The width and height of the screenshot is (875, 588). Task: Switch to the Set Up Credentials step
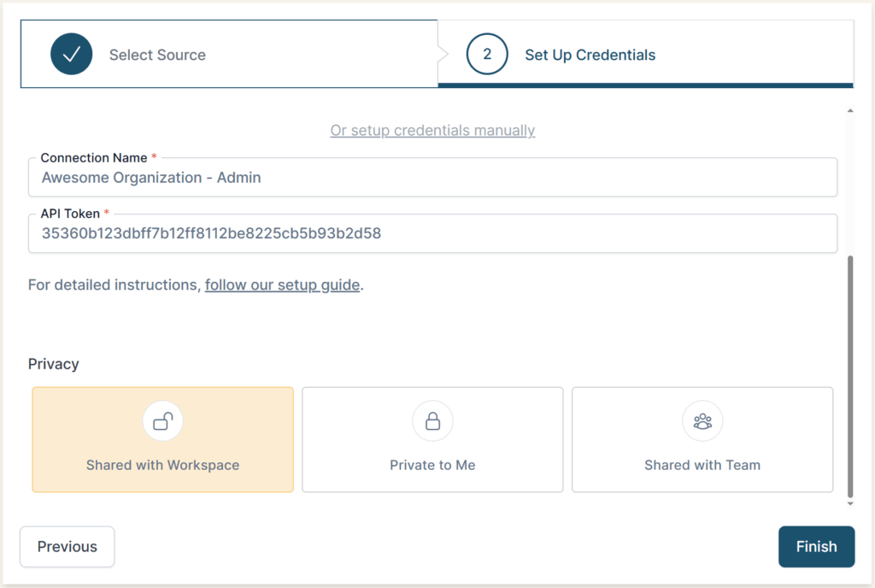[590, 54]
